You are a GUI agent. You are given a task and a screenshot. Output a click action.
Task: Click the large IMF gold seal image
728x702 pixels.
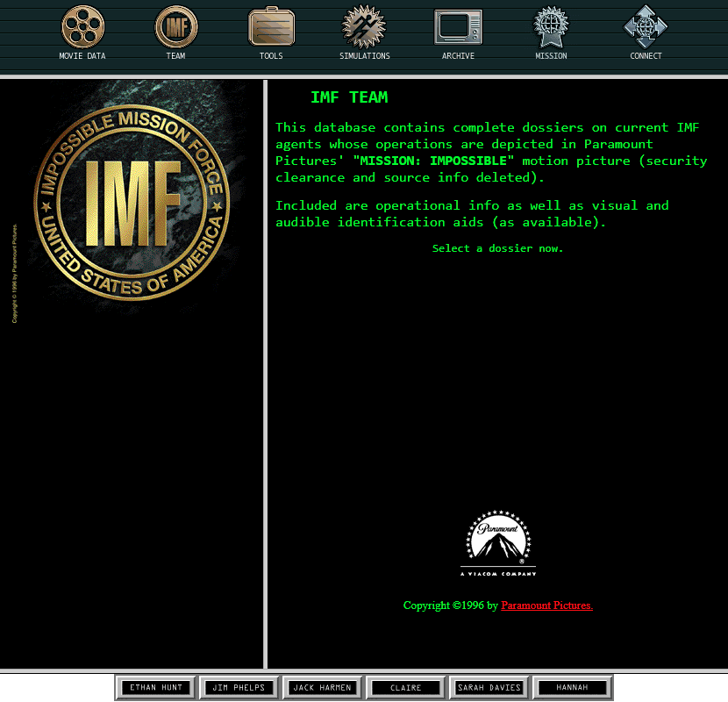132,203
